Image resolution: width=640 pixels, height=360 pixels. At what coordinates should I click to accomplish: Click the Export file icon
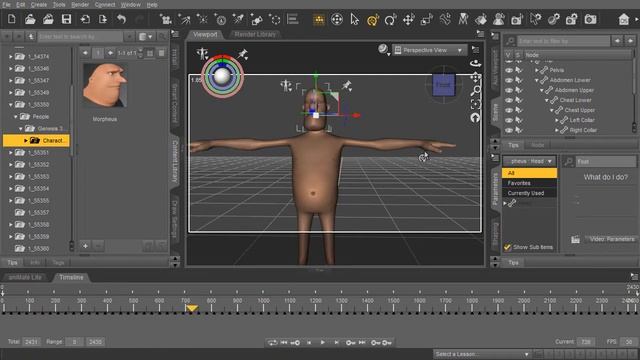click(102, 19)
